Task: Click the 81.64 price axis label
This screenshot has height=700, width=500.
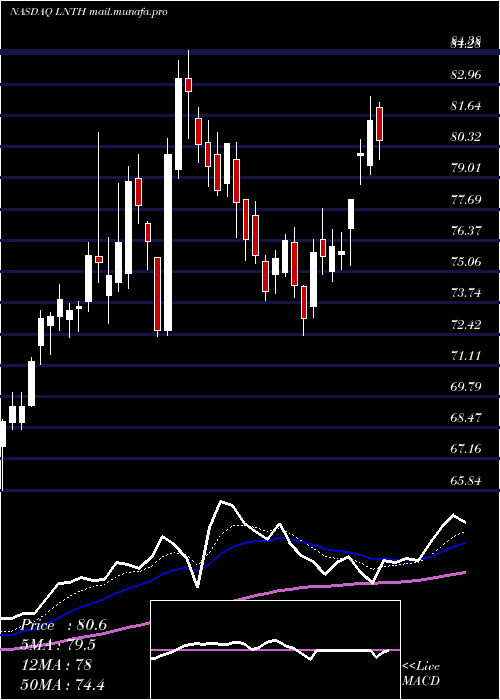Action: tap(466, 106)
